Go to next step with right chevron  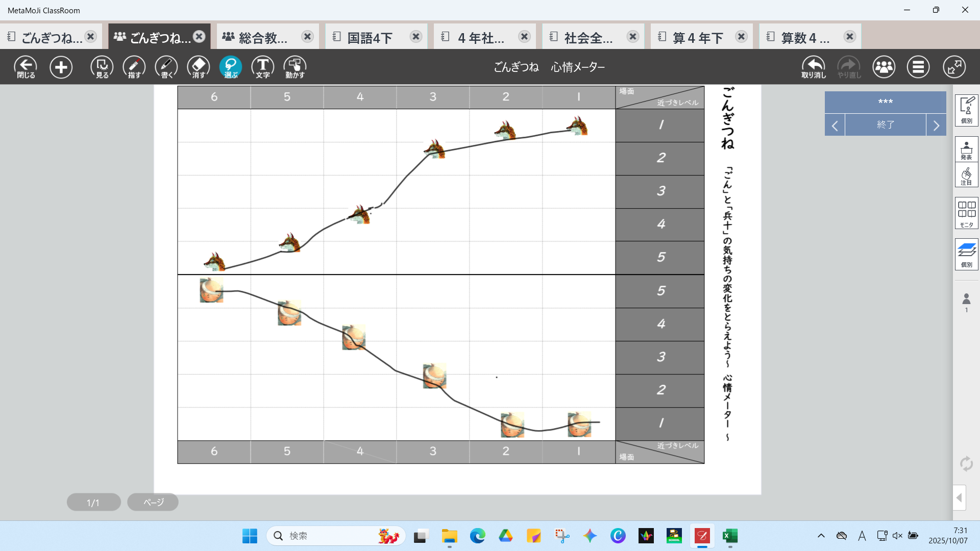[936, 125]
